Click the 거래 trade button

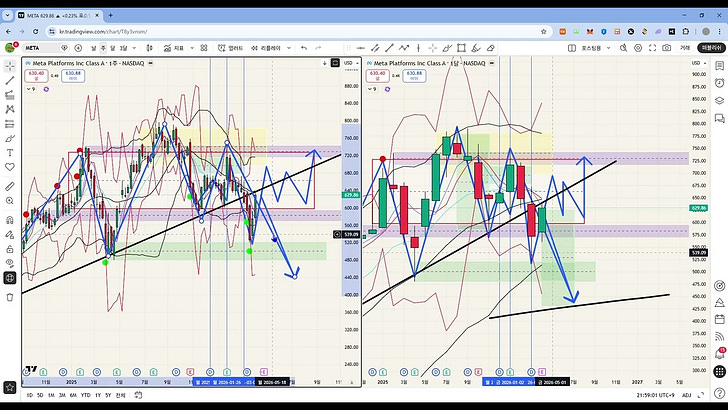click(x=685, y=48)
